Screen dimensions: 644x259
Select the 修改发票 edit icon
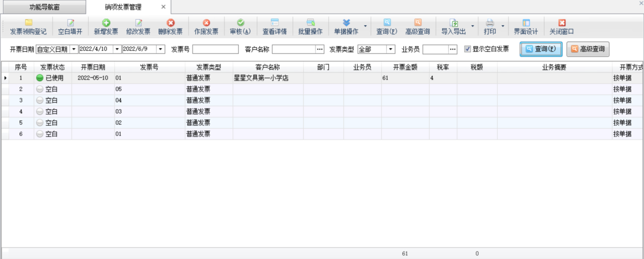(x=138, y=27)
